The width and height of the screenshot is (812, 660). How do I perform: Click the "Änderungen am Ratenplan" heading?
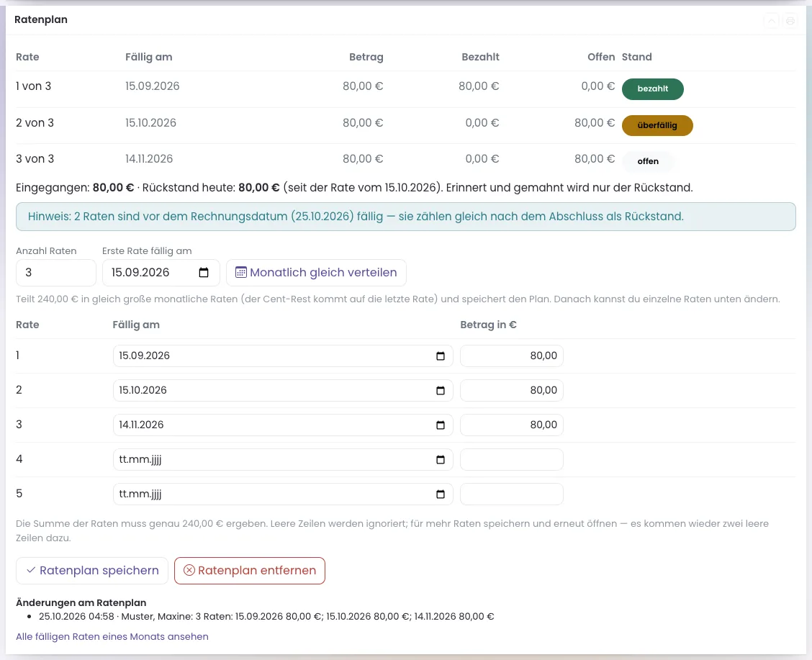click(x=81, y=602)
